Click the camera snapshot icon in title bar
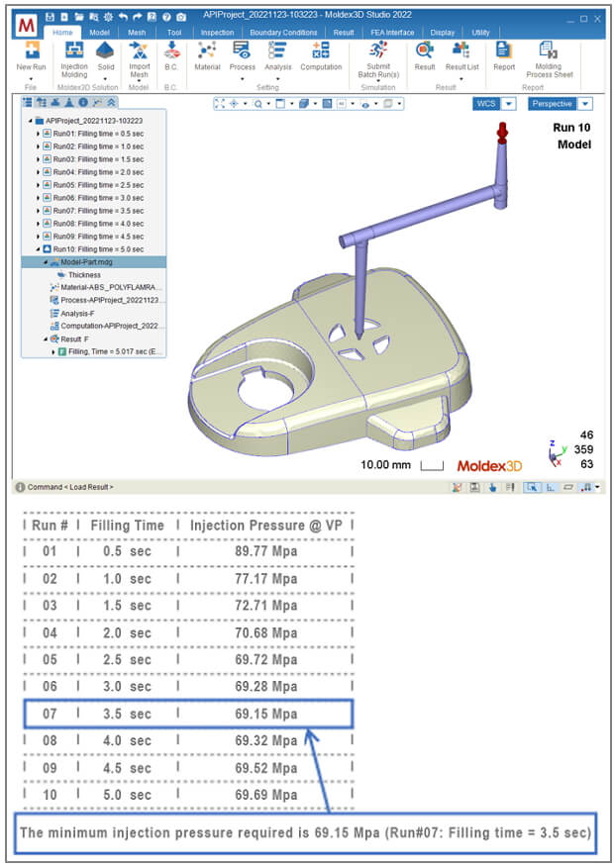 tap(181, 17)
